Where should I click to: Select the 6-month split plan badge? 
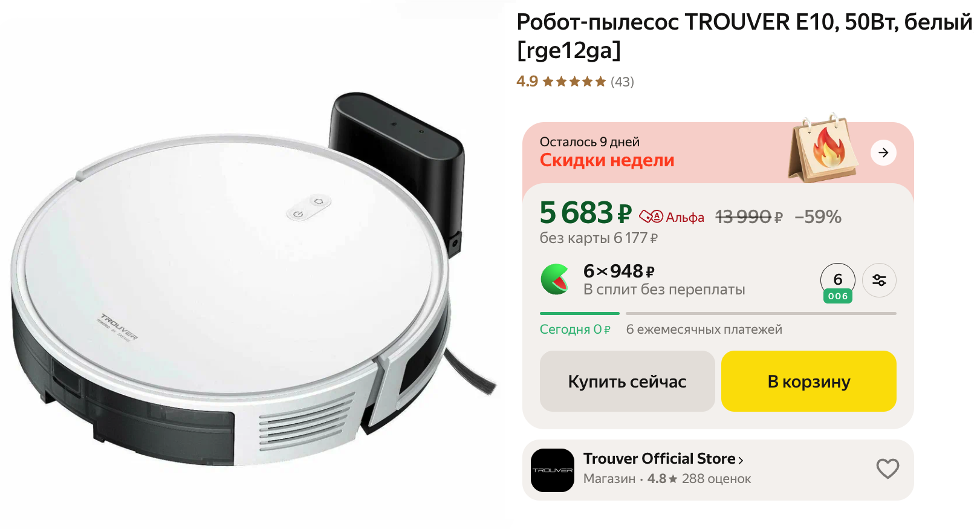[x=838, y=283]
